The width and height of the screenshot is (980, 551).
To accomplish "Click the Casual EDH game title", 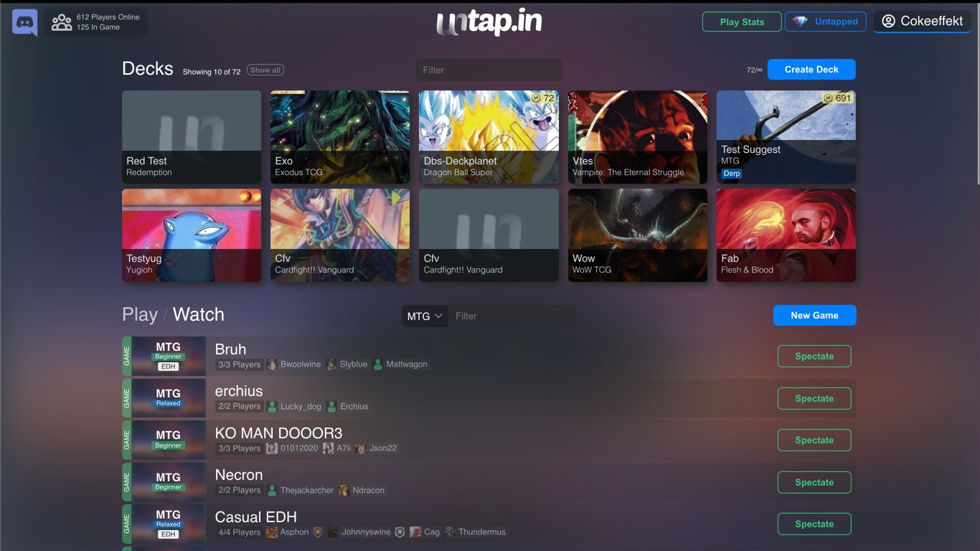I will (255, 517).
